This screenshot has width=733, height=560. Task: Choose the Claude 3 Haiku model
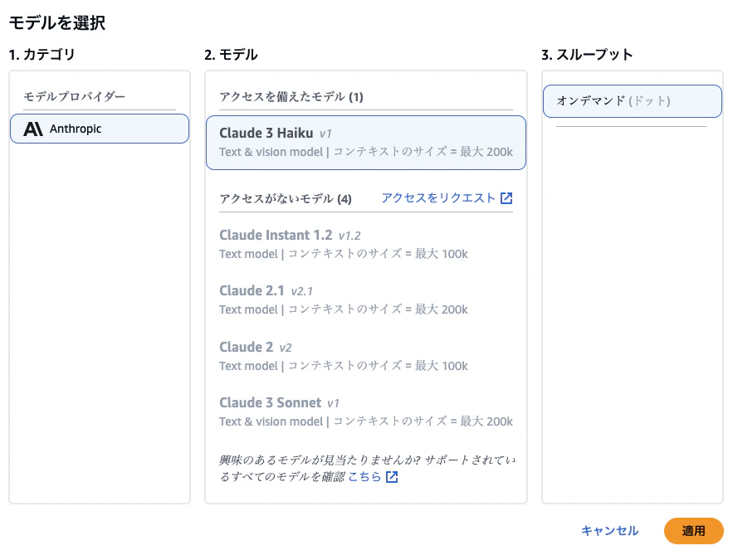[x=366, y=143]
